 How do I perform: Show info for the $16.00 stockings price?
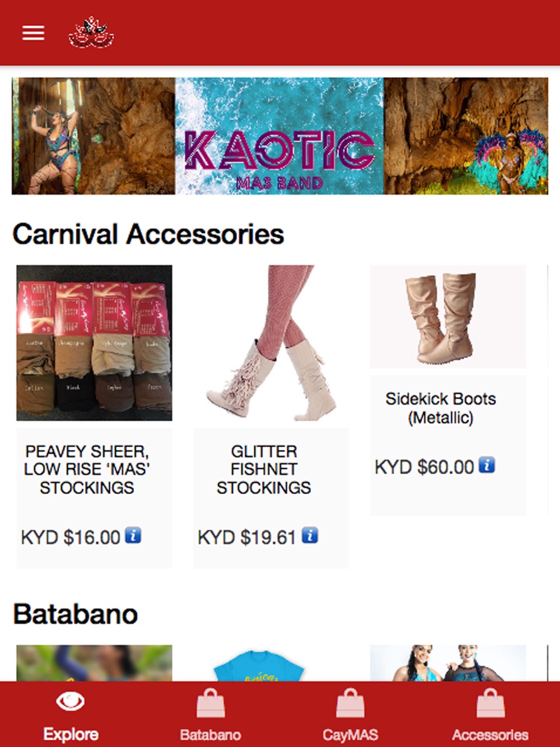point(133,535)
